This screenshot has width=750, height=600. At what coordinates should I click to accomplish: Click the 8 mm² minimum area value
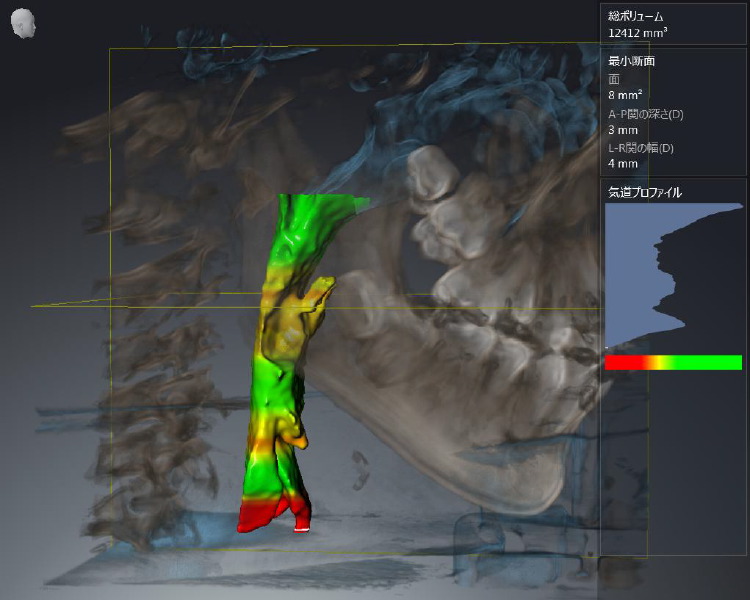[626, 96]
